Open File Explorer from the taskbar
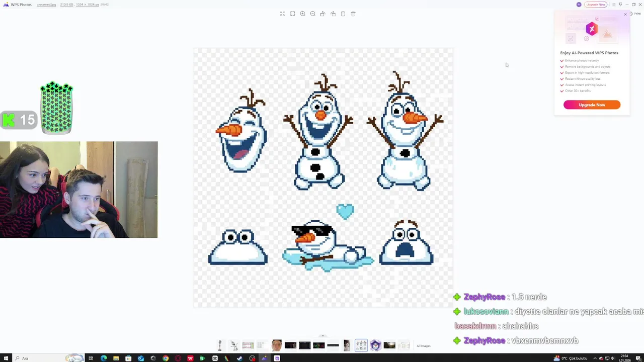The image size is (644, 362). tap(116, 358)
